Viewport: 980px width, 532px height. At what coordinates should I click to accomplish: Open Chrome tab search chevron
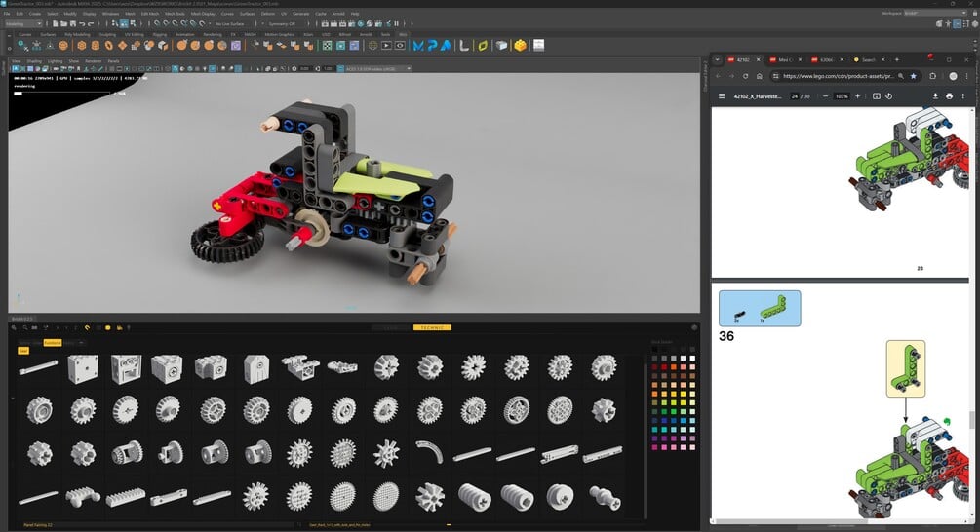click(717, 60)
